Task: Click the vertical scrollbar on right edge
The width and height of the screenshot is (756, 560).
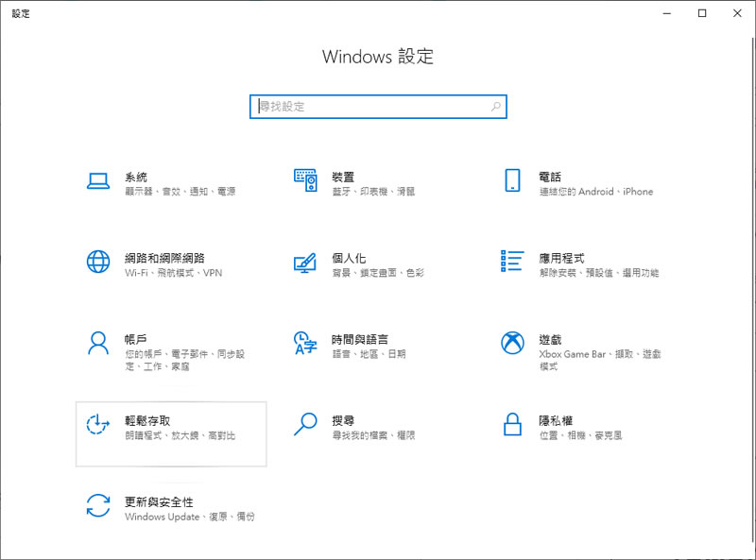Action: (x=752, y=292)
